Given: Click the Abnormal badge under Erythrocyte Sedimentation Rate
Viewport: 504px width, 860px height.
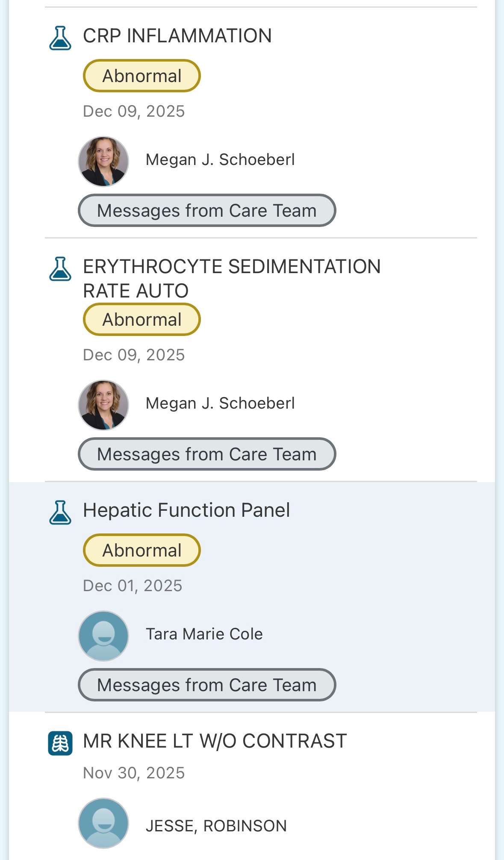Looking at the screenshot, I should coord(142,320).
